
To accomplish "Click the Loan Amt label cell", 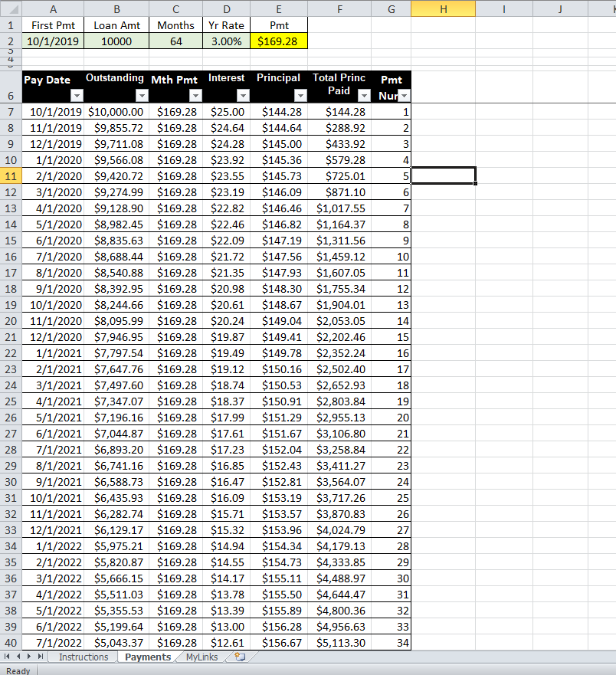I will (116, 25).
